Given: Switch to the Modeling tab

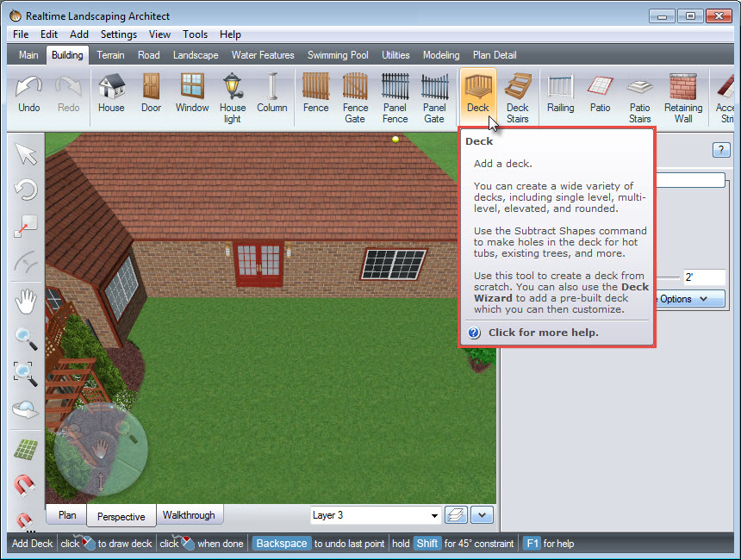Looking at the screenshot, I should pyautogui.click(x=441, y=55).
